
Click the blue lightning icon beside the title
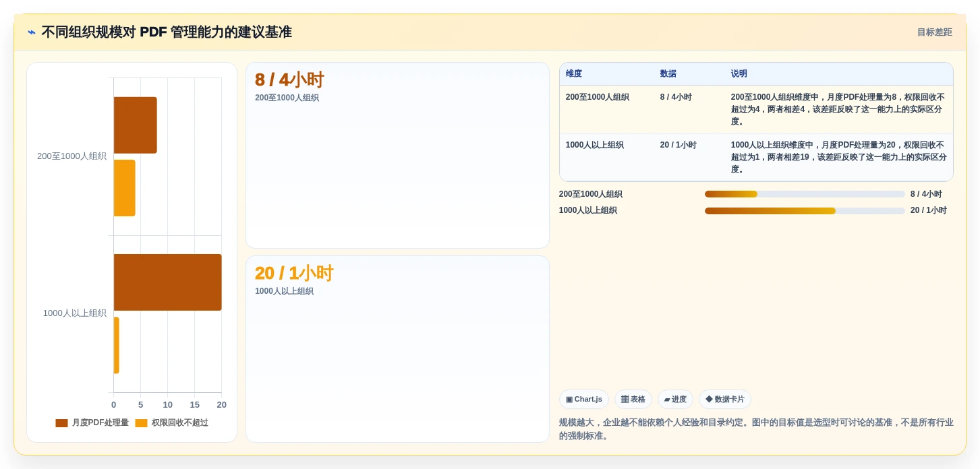(x=32, y=32)
